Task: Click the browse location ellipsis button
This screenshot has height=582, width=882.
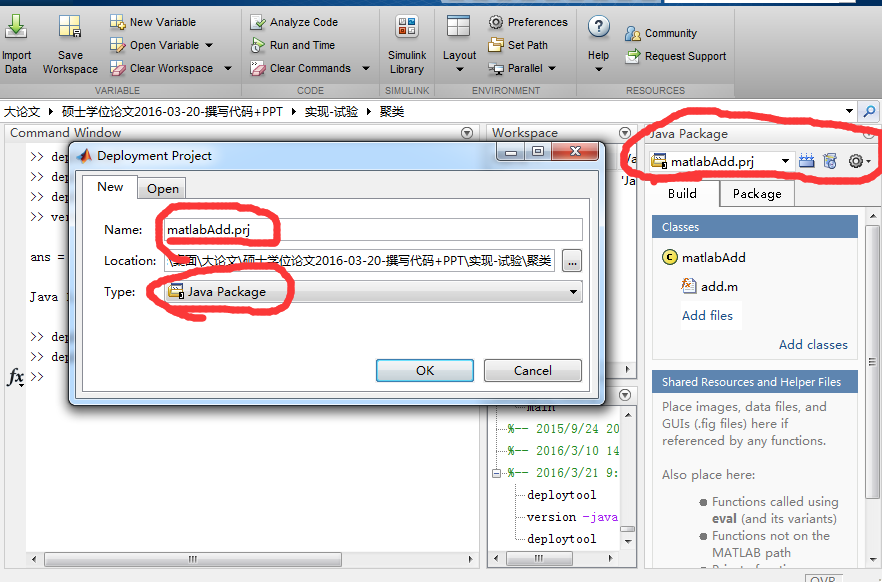Action: pyautogui.click(x=572, y=261)
